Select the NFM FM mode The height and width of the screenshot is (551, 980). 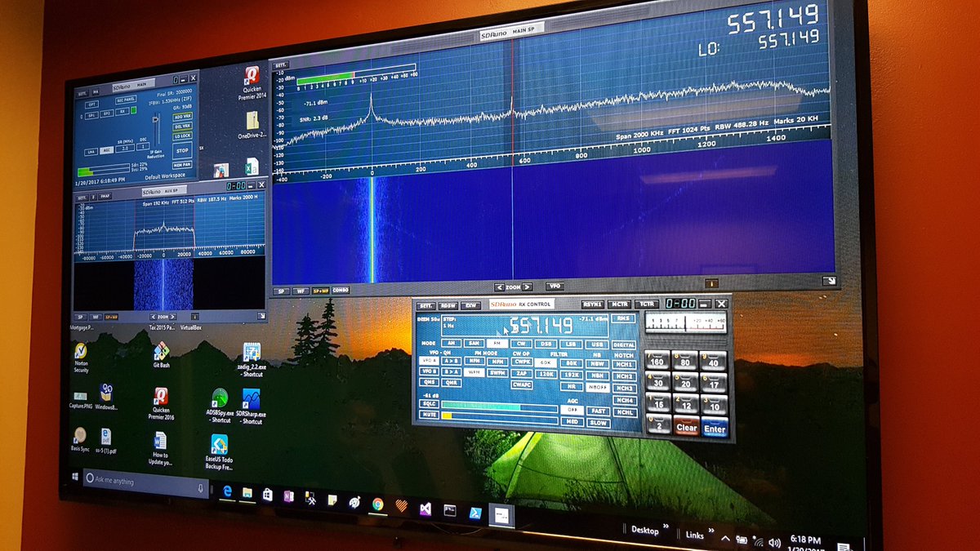[474, 361]
